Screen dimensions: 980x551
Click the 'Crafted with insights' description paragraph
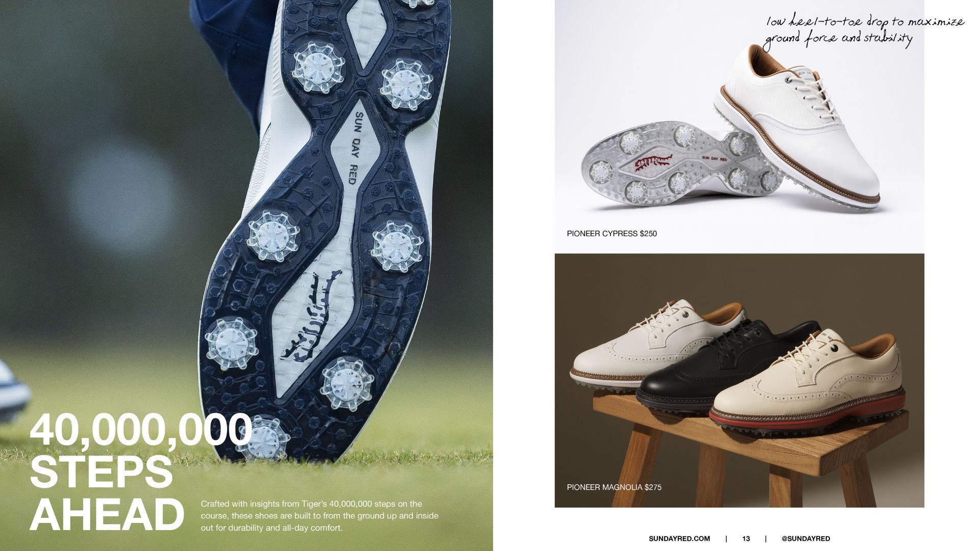tap(320, 516)
